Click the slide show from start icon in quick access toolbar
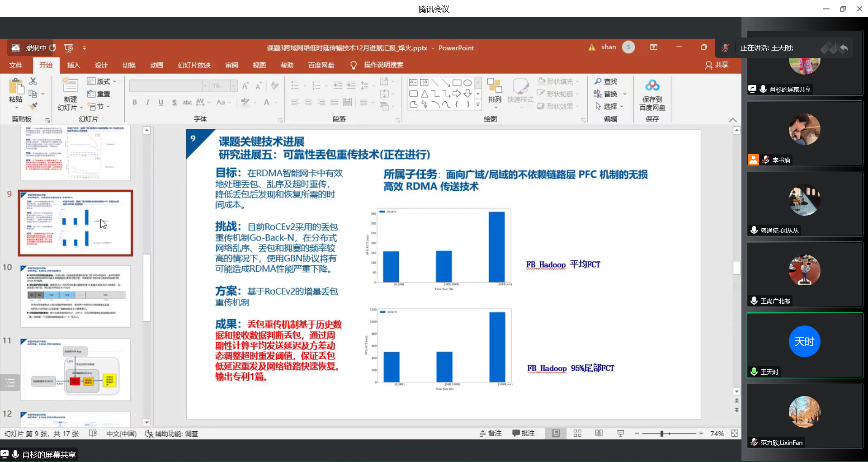This screenshot has height=462, width=868. click(x=69, y=48)
